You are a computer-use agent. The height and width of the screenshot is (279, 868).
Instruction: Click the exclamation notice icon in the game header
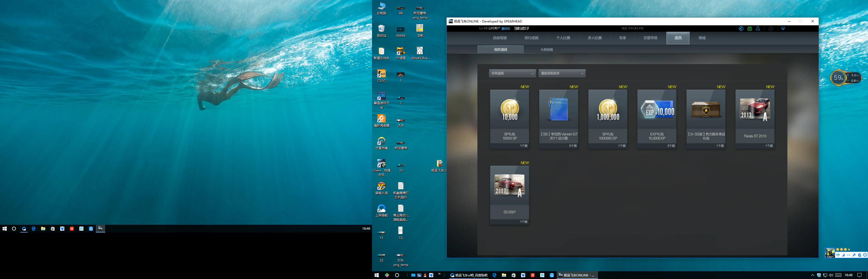coord(771,29)
